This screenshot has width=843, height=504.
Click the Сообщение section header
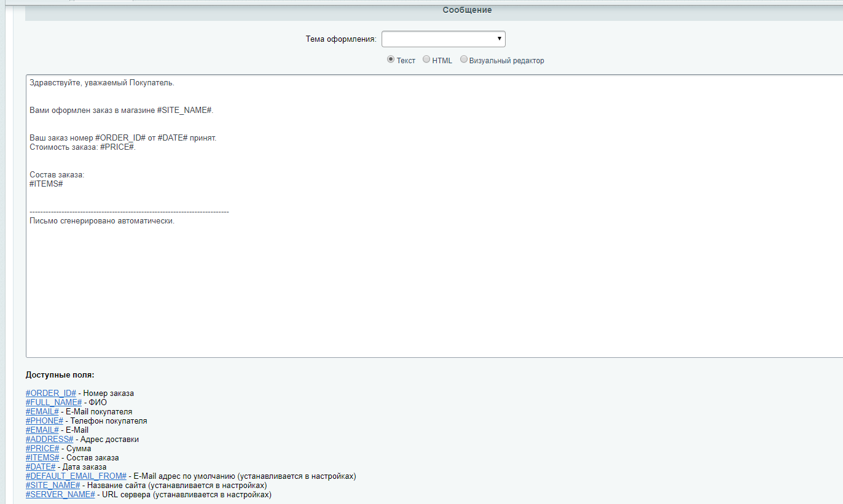(x=467, y=10)
